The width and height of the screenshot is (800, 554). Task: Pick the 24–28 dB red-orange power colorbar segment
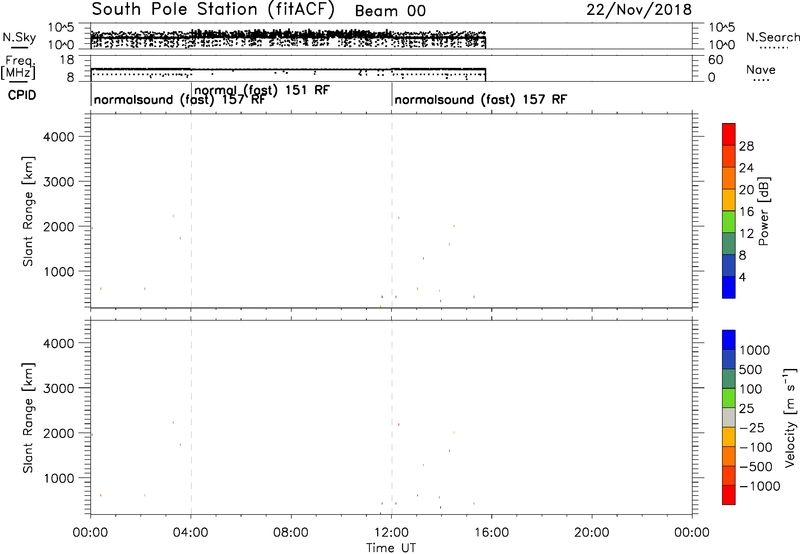tap(729, 156)
